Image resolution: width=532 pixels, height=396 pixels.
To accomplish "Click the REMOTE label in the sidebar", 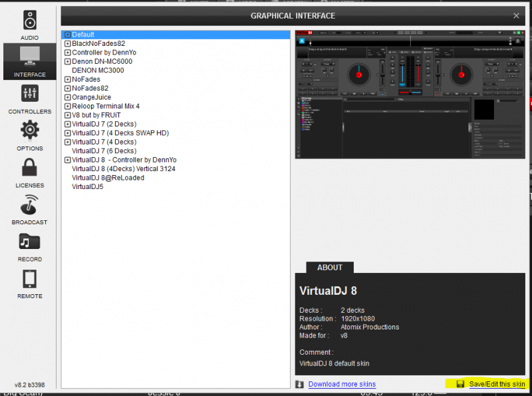I will 30,296.
